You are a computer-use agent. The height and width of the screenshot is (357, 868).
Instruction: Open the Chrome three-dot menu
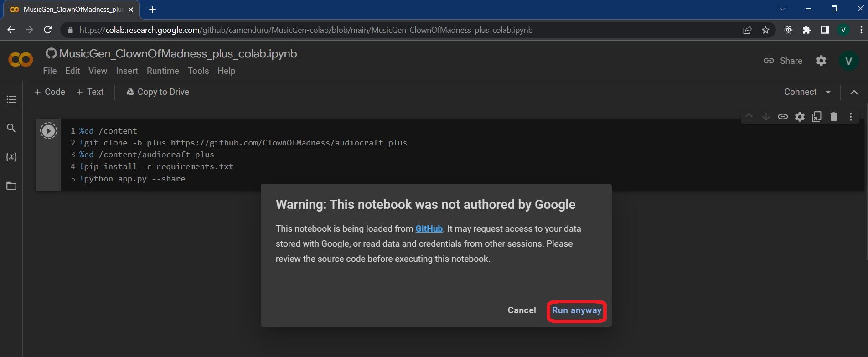point(861,30)
